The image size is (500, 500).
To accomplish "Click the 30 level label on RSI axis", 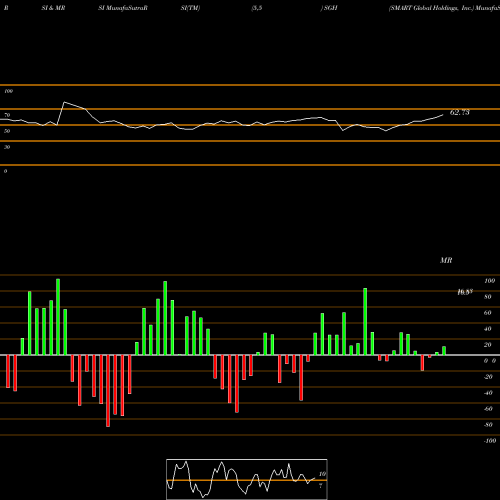I will (7, 147).
